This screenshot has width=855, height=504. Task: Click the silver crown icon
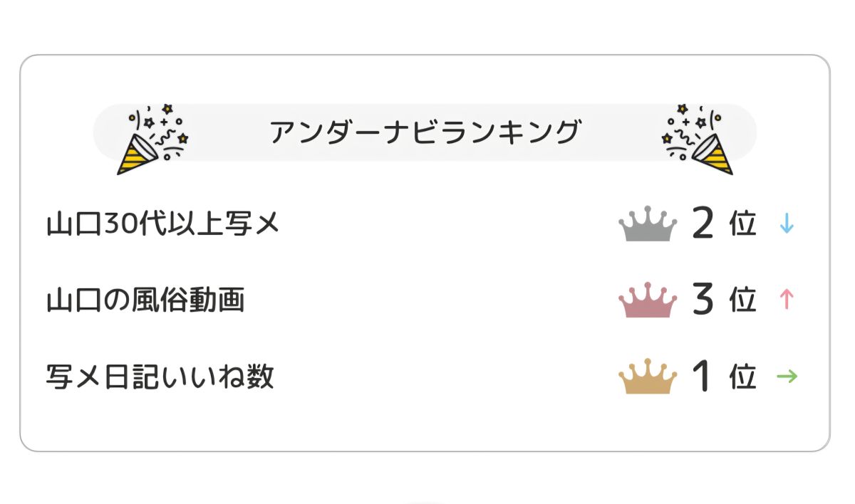[648, 224]
